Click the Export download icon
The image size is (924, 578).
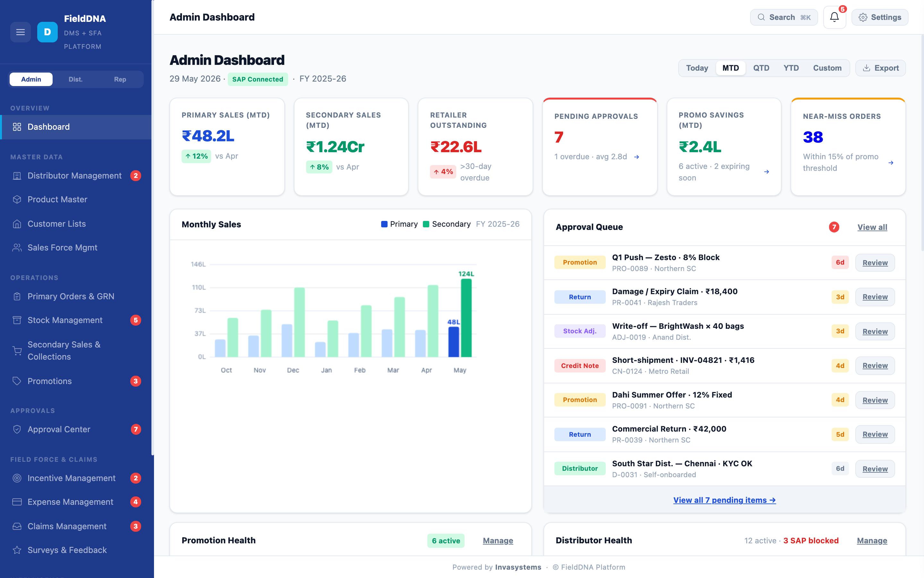click(867, 68)
